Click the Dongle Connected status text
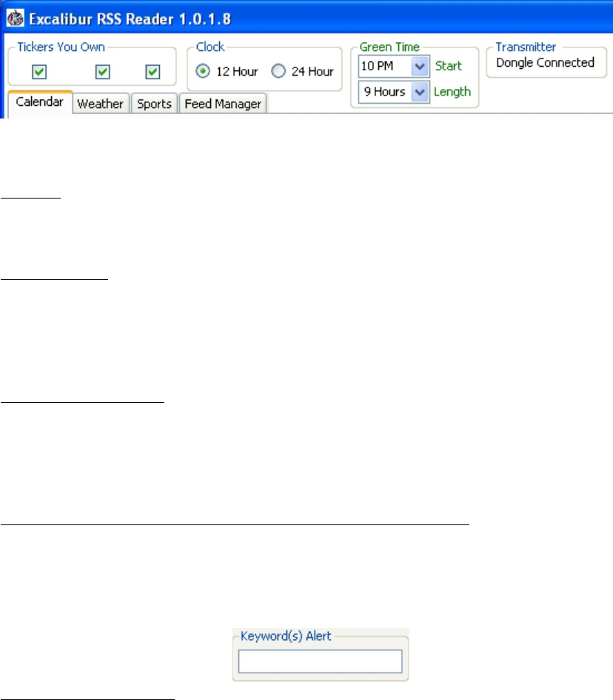Screen dimensions: 613x700 point(545,62)
